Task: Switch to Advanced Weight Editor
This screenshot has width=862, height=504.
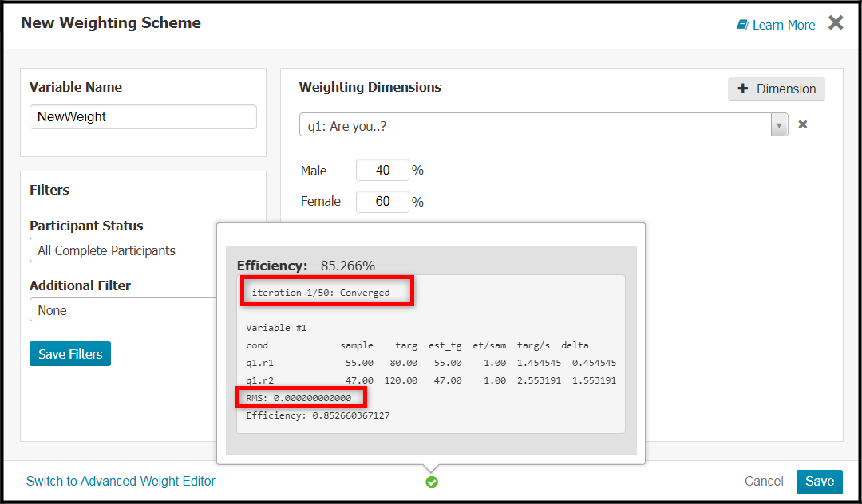Action: point(121,482)
